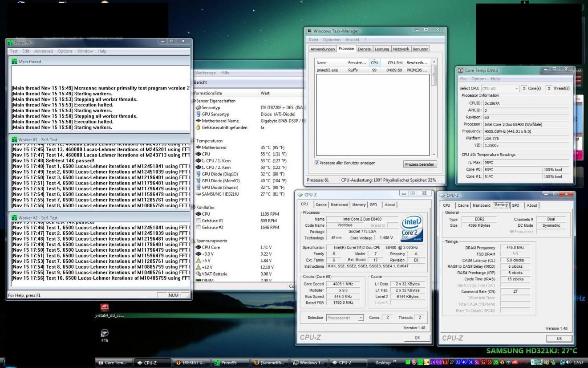Screen dimensions: 588x368
Task: Open the SPD tab in right CPU-Z window
Action: 515,205
